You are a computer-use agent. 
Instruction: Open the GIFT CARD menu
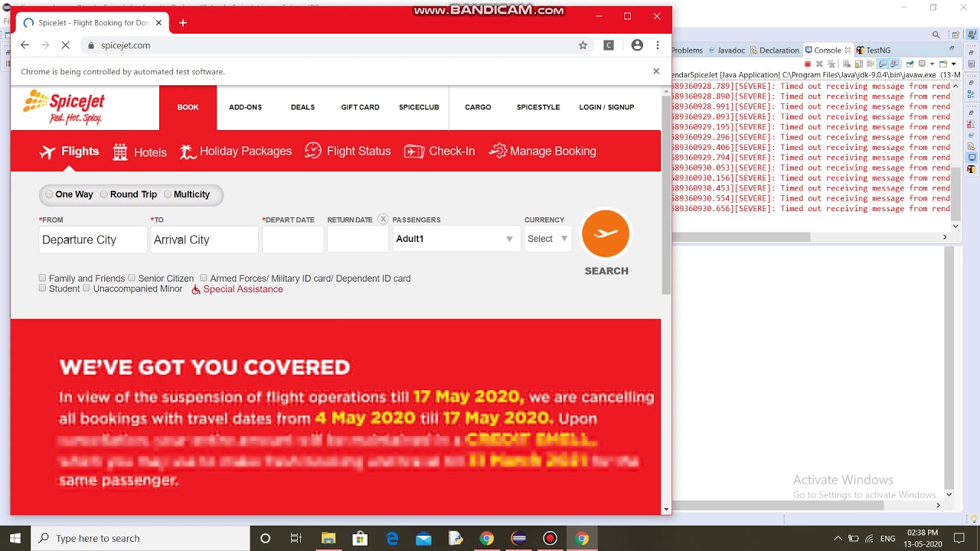(x=360, y=107)
